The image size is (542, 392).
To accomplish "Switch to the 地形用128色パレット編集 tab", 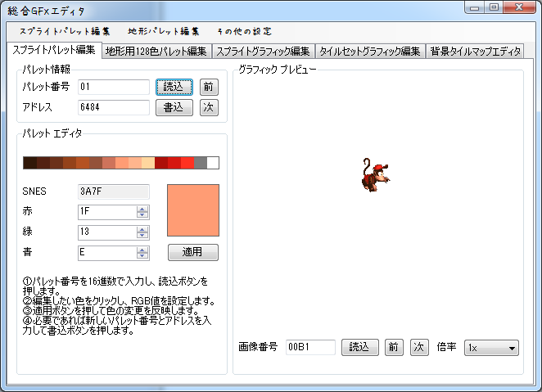I will pyautogui.click(x=156, y=52).
